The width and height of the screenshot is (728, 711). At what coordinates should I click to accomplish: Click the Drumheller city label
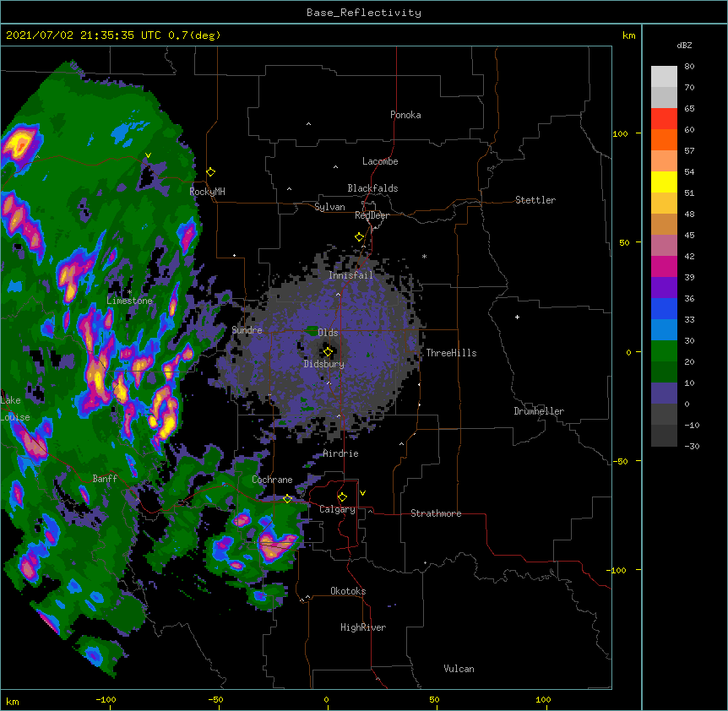click(539, 411)
